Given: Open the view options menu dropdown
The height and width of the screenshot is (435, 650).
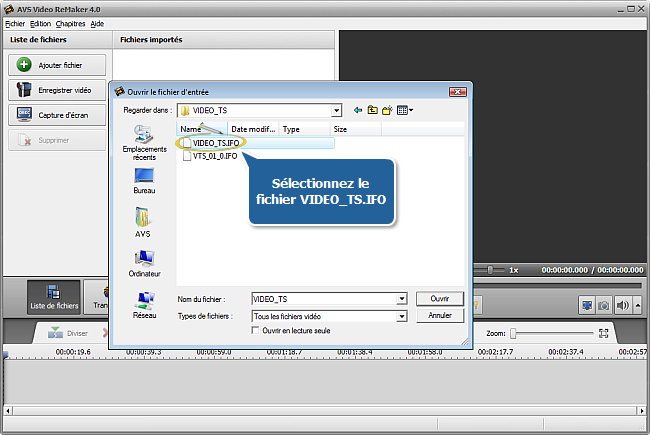Looking at the screenshot, I should pyautogui.click(x=405, y=110).
